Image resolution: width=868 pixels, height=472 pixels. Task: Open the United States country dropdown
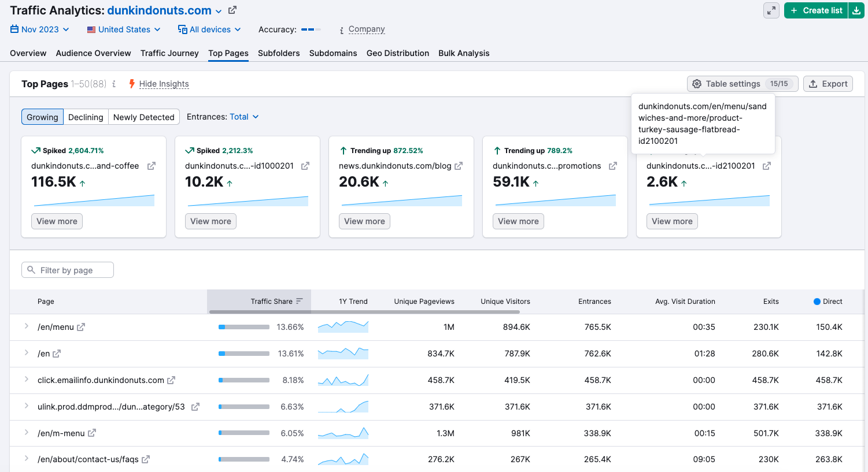pyautogui.click(x=124, y=29)
